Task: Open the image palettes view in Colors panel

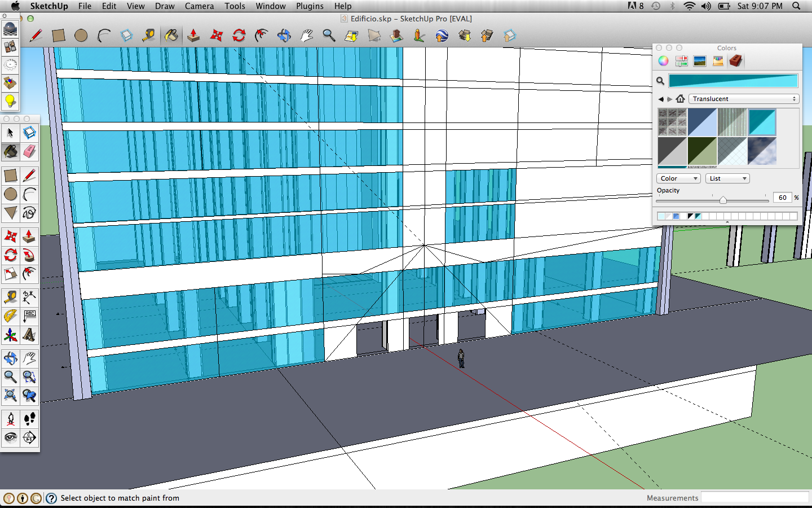Action: (699, 60)
